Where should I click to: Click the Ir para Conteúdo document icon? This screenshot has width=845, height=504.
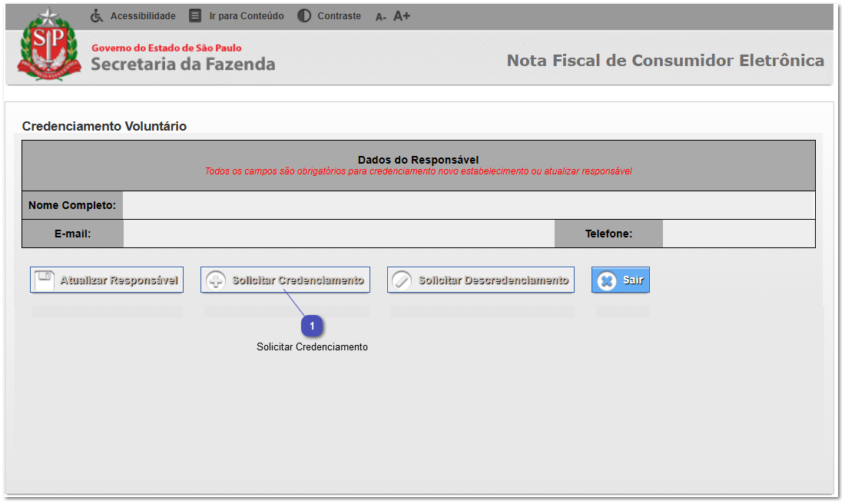[x=195, y=15]
